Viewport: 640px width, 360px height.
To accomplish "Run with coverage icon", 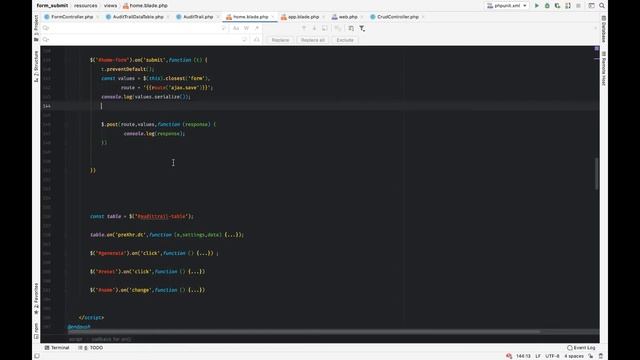I will (557, 6).
